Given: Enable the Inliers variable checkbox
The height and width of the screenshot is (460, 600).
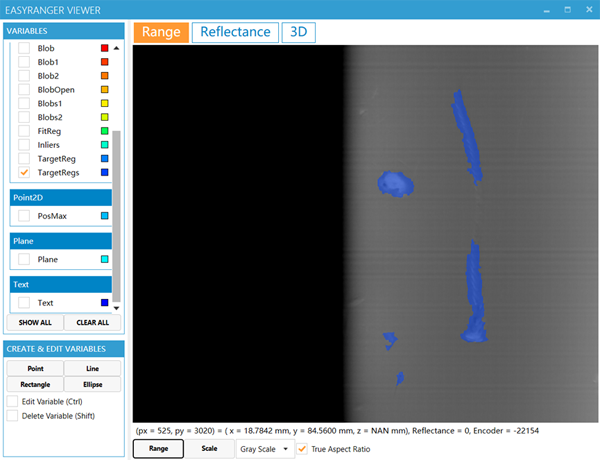Looking at the screenshot, I should (x=24, y=145).
